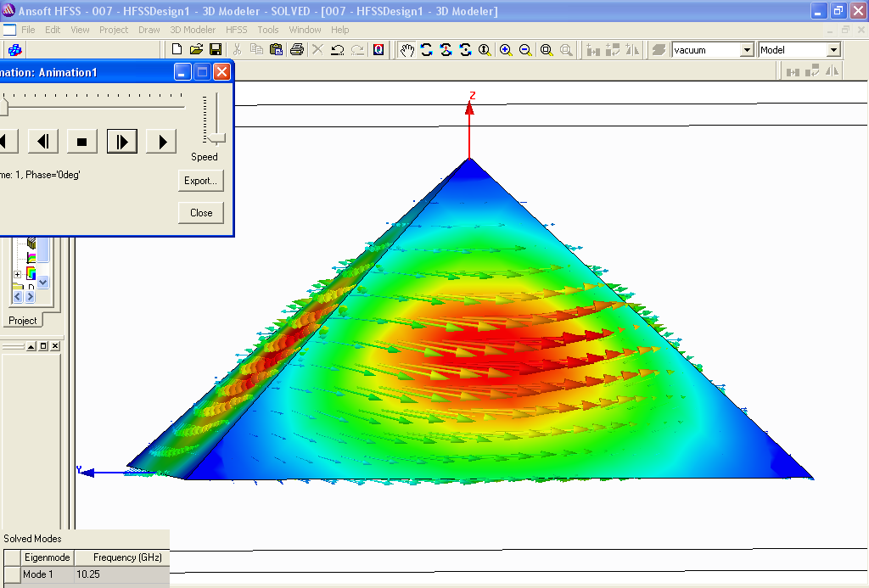Open the View menu
Screen dimensions: 869x588
point(80,30)
